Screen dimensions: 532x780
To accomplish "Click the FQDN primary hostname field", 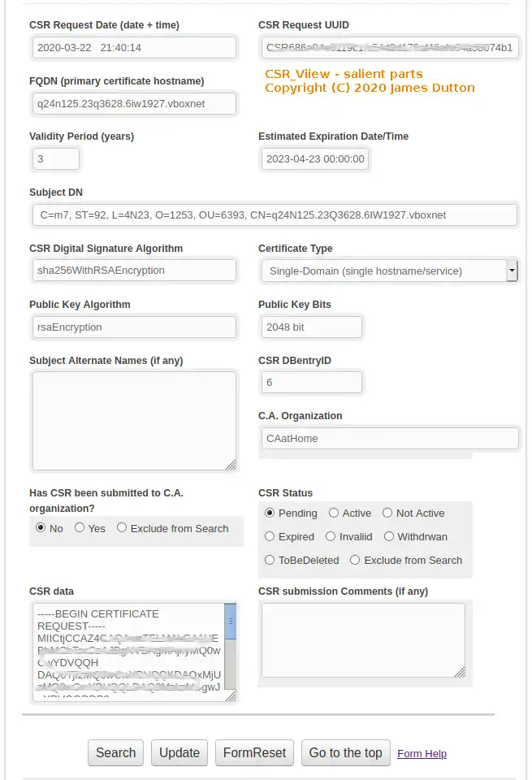I will coord(134,104).
